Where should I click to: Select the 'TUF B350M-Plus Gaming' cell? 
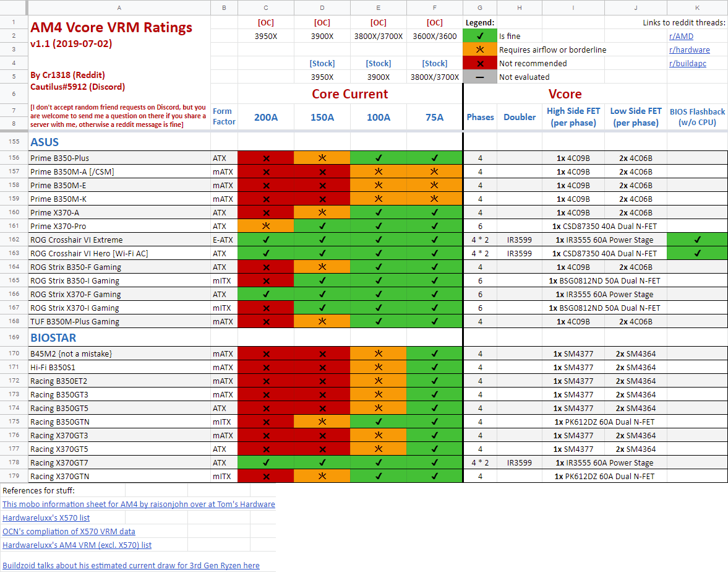point(119,321)
